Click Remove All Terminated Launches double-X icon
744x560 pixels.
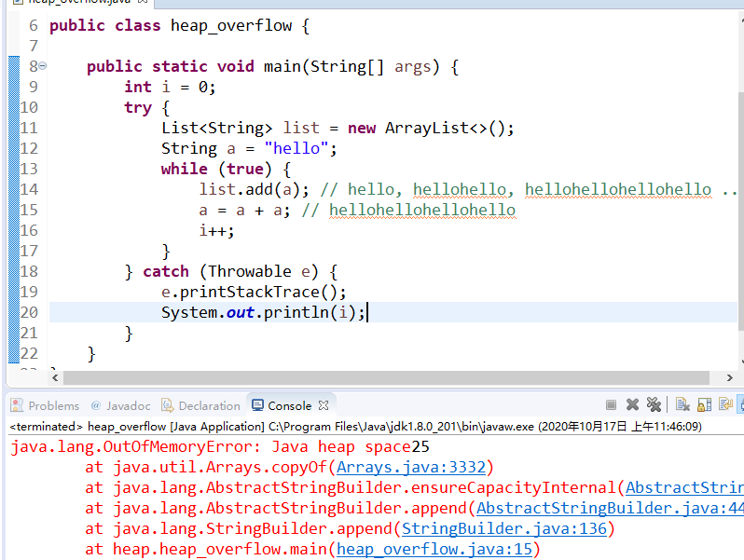coord(654,405)
